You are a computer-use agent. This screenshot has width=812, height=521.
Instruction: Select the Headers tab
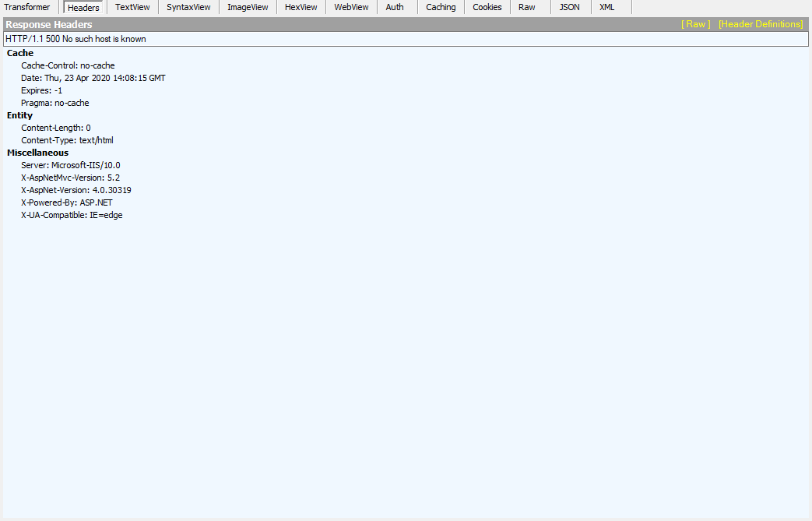(83, 7)
